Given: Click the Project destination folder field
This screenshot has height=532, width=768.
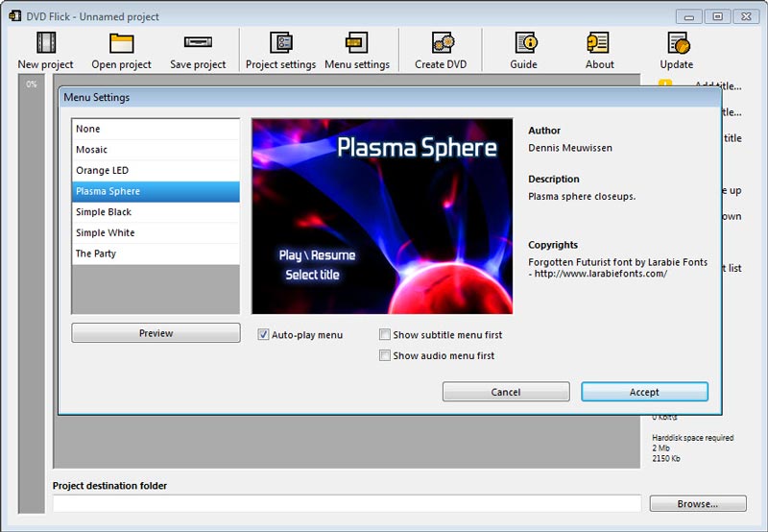Looking at the screenshot, I should click(x=347, y=503).
